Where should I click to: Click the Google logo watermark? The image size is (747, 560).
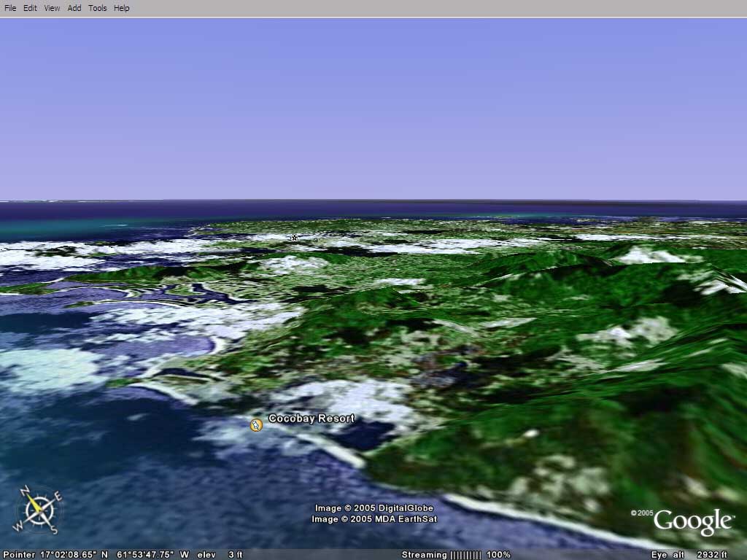(692, 522)
